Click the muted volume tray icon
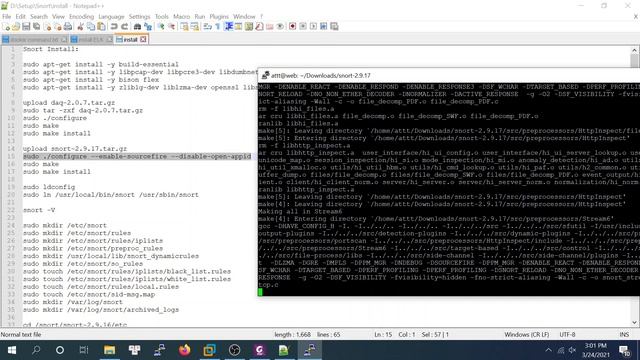Viewport: 640px width, 360px height. pyautogui.click(x=572, y=350)
